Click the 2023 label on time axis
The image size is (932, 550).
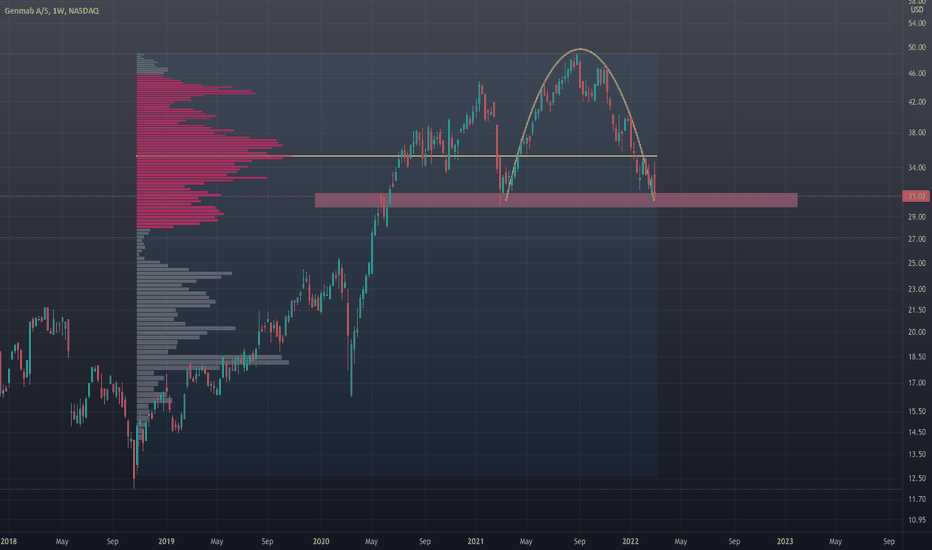(785, 541)
